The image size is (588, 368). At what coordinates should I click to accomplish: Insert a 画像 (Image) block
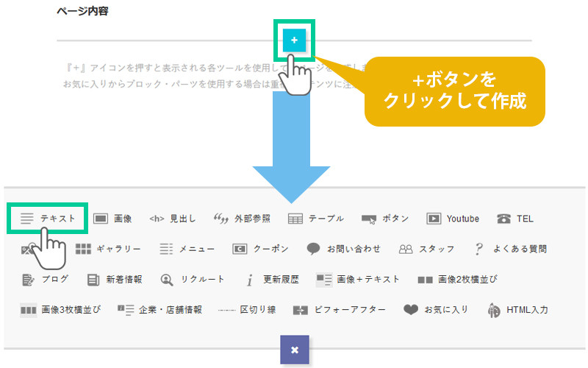pyautogui.click(x=113, y=219)
